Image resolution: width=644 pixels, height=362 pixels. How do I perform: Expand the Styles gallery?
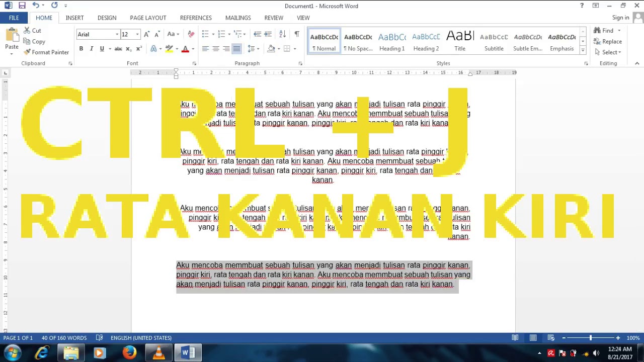(x=583, y=50)
